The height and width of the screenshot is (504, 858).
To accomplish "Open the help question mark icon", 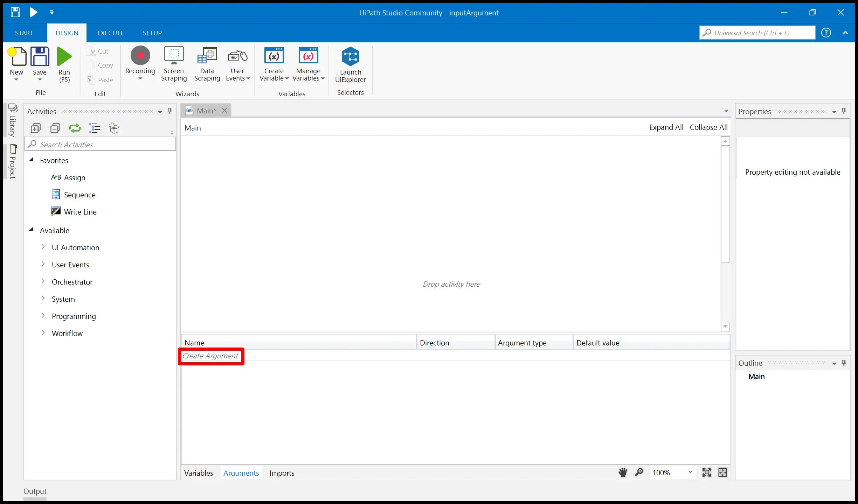I will click(x=826, y=33).
